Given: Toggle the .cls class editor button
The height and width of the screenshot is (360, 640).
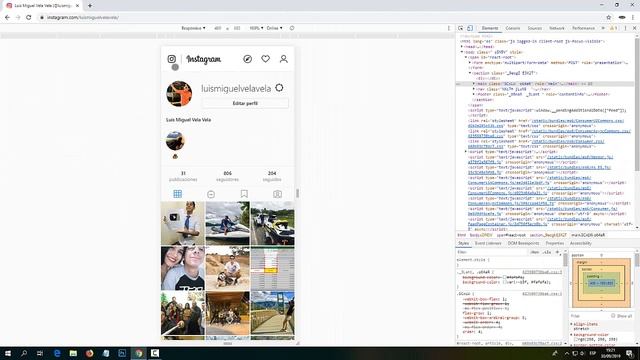Looking at the screenshot, I should [x=547, y=252].
